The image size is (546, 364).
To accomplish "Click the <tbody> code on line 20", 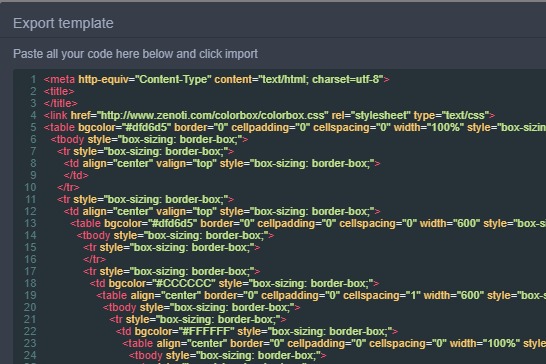I will point(202,308).
